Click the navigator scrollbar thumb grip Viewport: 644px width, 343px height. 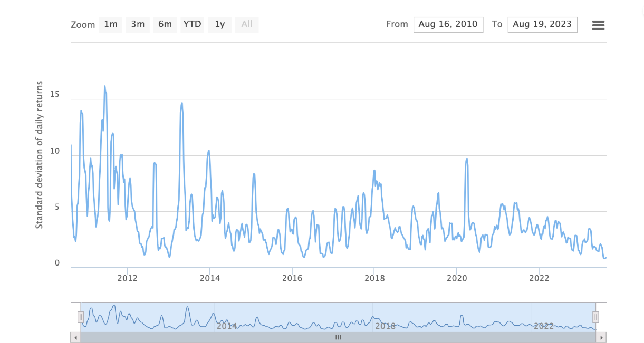338,337
